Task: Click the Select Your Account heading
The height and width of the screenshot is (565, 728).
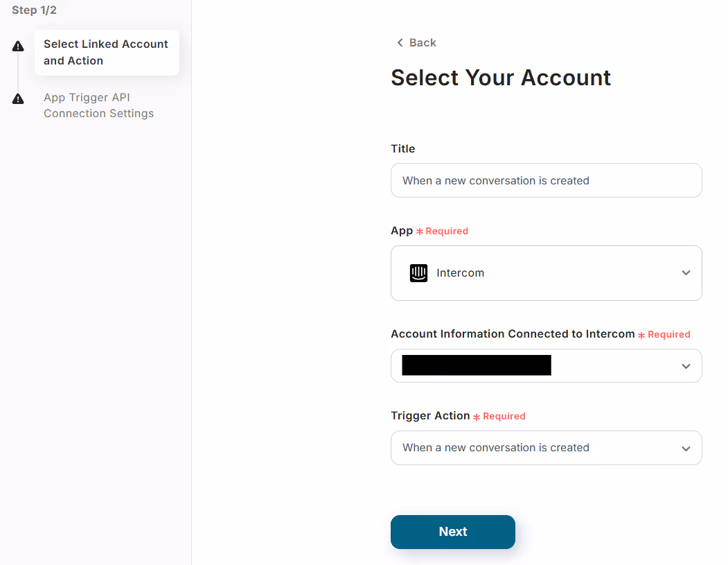Action: tap(501, 78)
